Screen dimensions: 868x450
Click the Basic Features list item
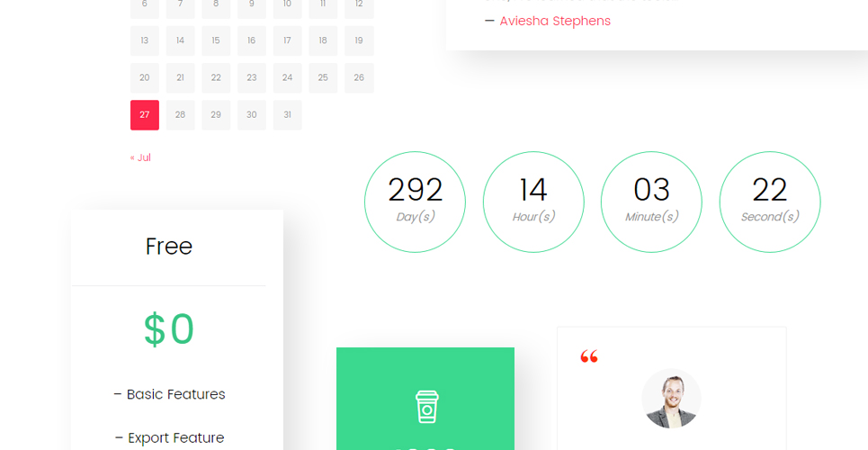[x=169, y=394]
